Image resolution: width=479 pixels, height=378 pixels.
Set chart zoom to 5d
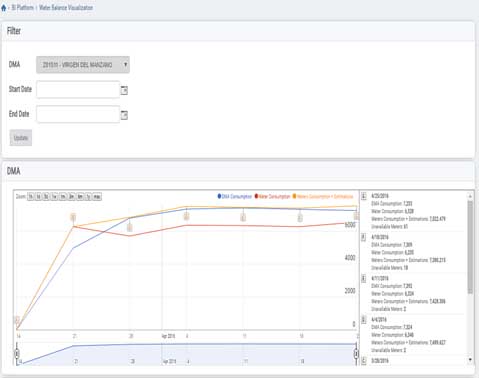point(46,197)
